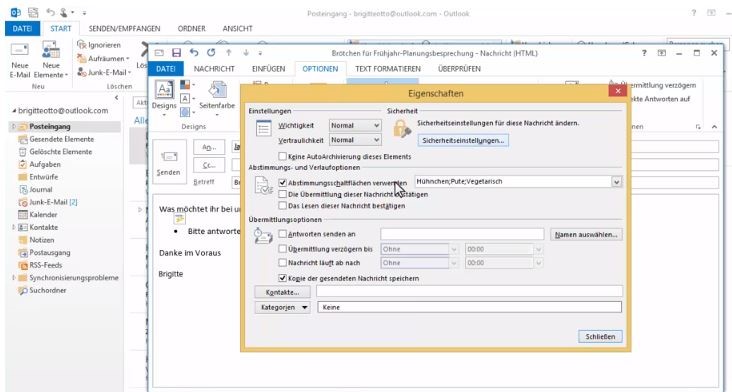Open the RSS-Feeds folder
The image size is (732, 392).
tap(45, 265)
